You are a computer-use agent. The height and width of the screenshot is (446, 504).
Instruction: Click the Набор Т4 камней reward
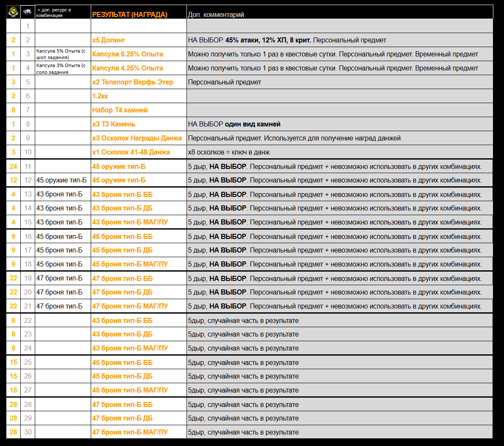[120, 110]
